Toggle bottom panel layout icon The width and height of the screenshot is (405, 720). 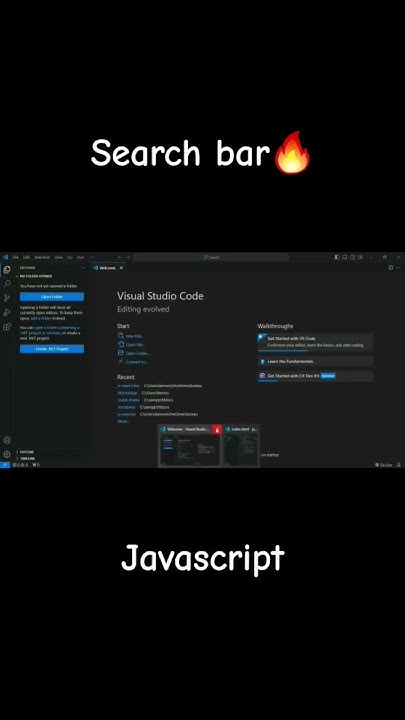coord(345,257)
